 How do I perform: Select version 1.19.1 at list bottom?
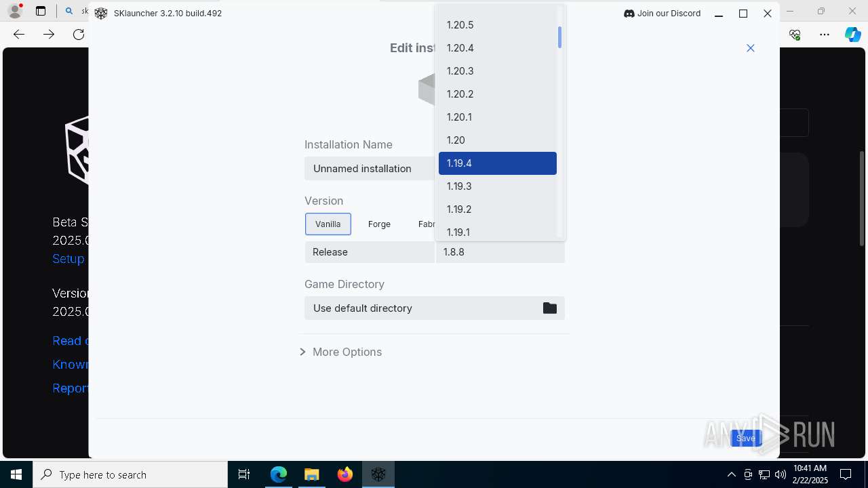[497, 231]
